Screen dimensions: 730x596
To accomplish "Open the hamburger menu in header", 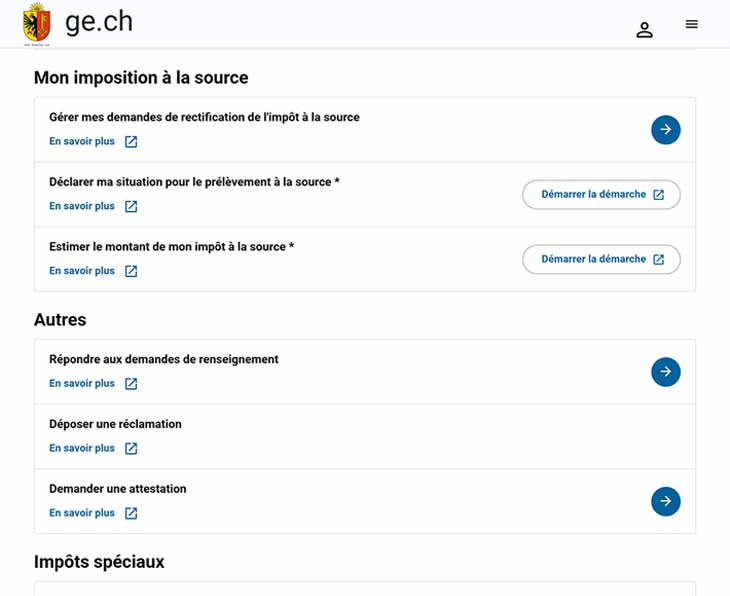I will (691, 24).
